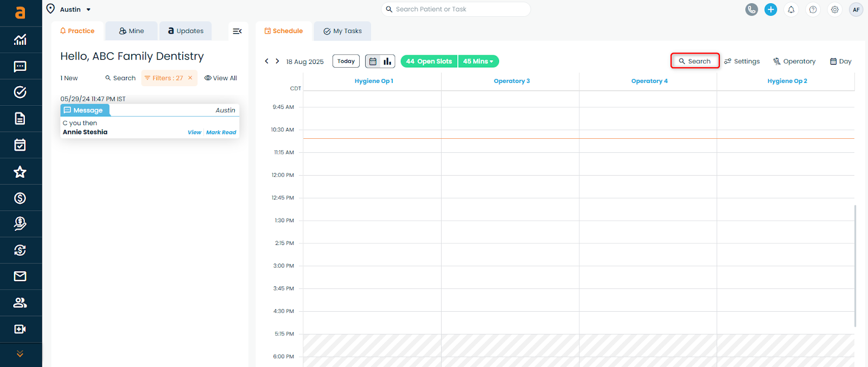Switch to calendar view toggle
This screenshot has width=868, height=367.
[373, 61]
